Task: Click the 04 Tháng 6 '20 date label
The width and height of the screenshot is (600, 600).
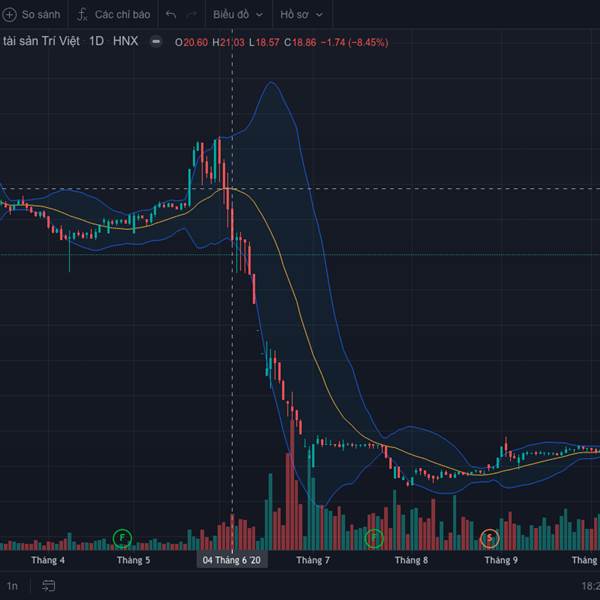Action: [232, 560]
